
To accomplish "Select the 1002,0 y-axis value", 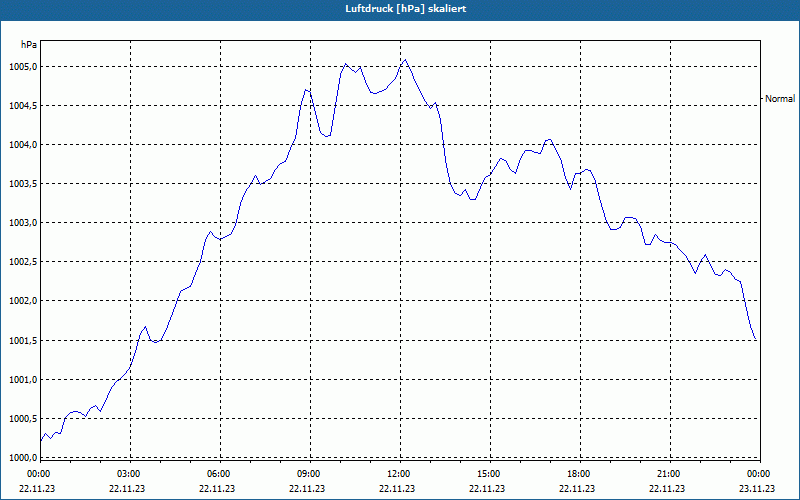I will tap(22, 301).
